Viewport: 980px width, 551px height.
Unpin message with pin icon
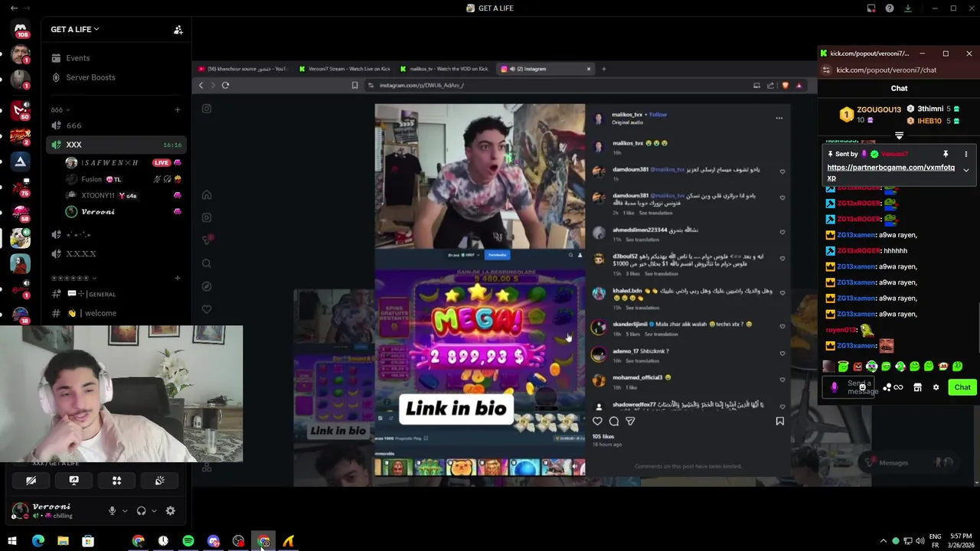pyautogui.click(x=946, y=154)
